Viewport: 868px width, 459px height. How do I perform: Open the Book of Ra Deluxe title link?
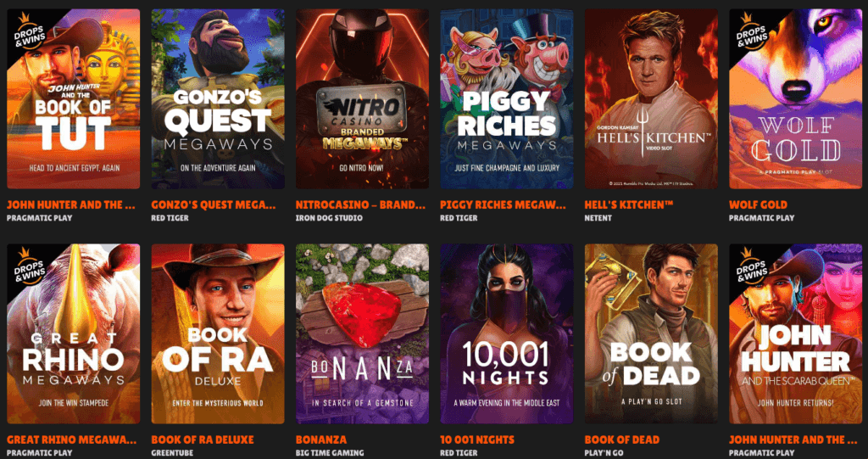[202, 439]
